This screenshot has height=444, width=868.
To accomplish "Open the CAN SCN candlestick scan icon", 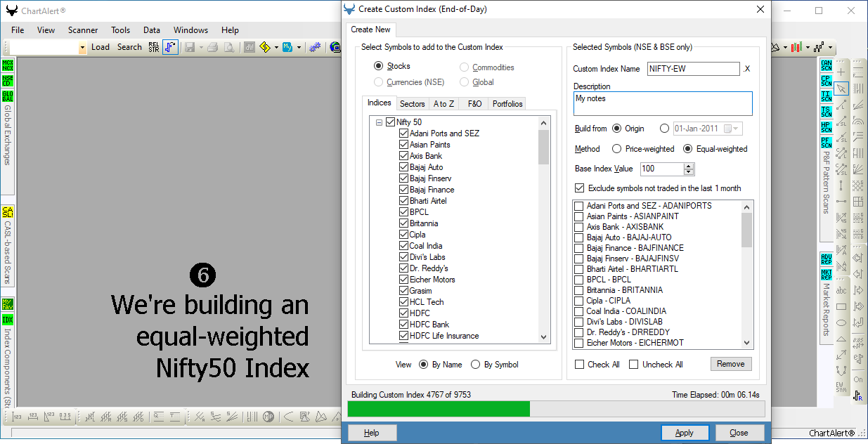I will pyautogui.click(x=826, y=65).
